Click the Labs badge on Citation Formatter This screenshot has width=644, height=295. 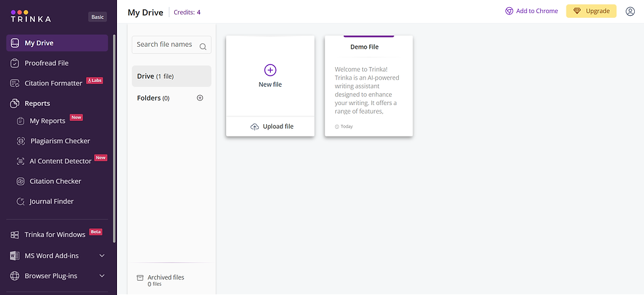click(x=95, y=81)
